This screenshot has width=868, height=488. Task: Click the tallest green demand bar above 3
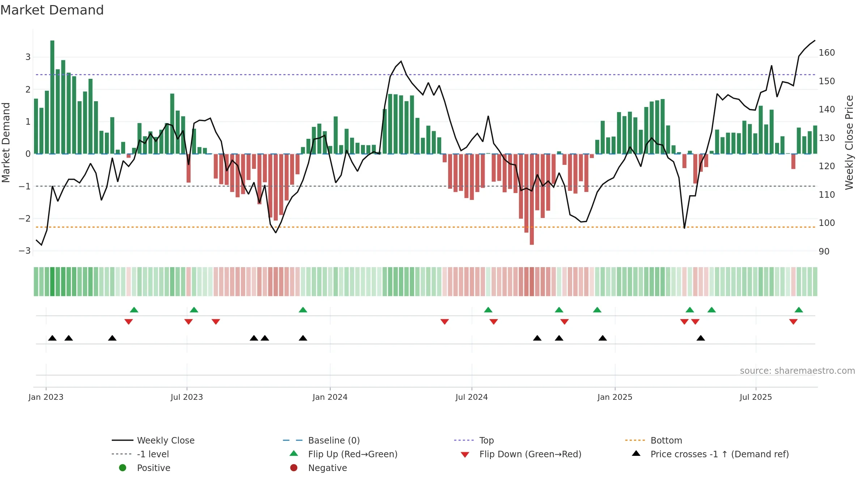(52, 97)
